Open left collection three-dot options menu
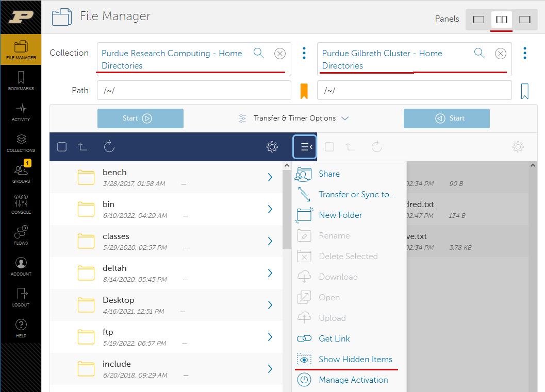The height and width of the screenshot is (392, 545). (x=304, y=53)
